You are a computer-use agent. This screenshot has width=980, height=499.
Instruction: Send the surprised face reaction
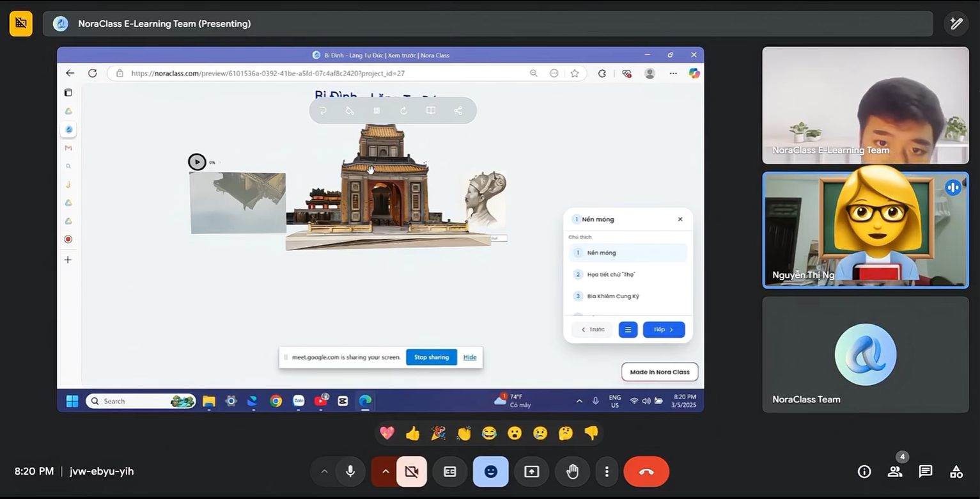pos(515,433)
